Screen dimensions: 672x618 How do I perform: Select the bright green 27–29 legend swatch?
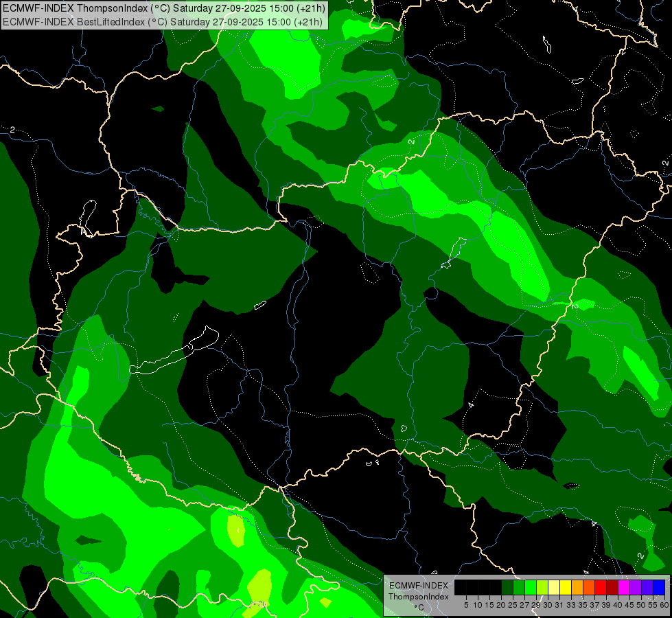pos(531,587)
